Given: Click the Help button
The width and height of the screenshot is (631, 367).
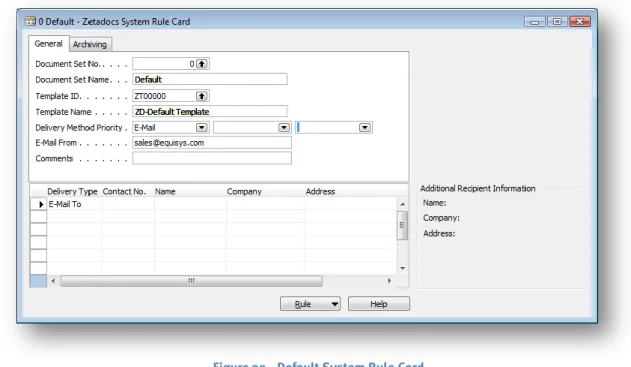Looking at the screenshot, I should 379,304.
